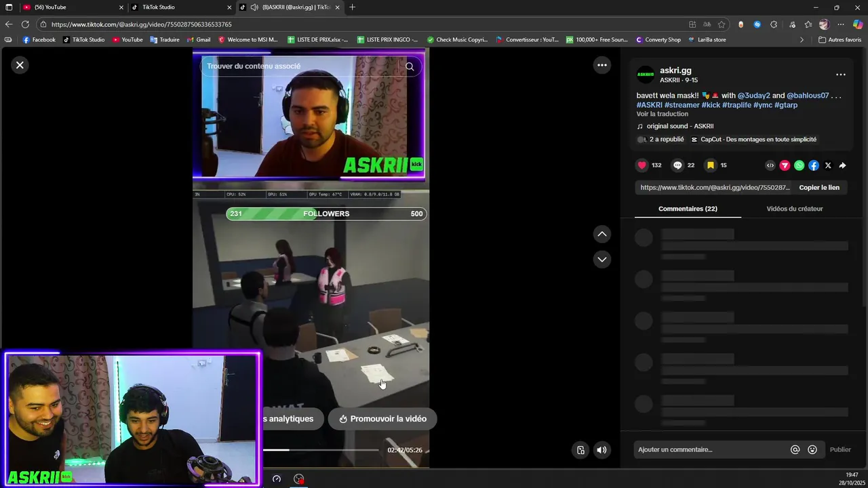Image resolution: width=868 pixels, height=488 pixels.
Task: Expand the bookmarks overflow chevron
Action: coord(802,40)
